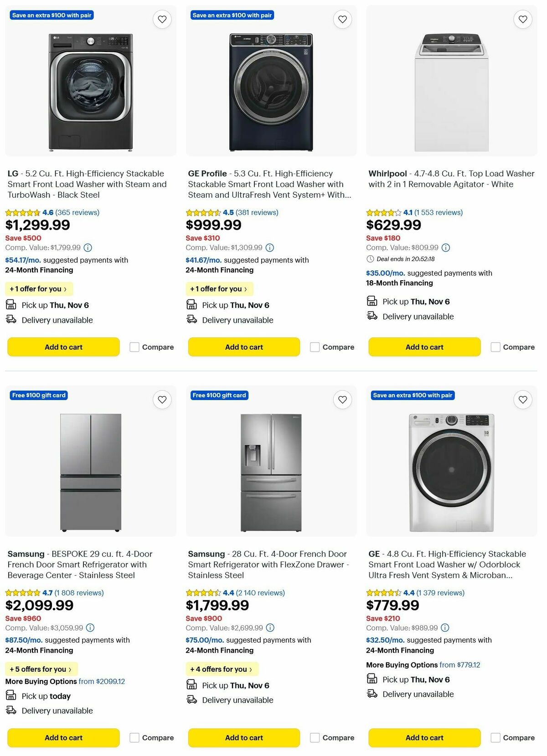547x756 pixels.
Task: Check the Compare box for the LG washer
Action: (x=134, y=347)
